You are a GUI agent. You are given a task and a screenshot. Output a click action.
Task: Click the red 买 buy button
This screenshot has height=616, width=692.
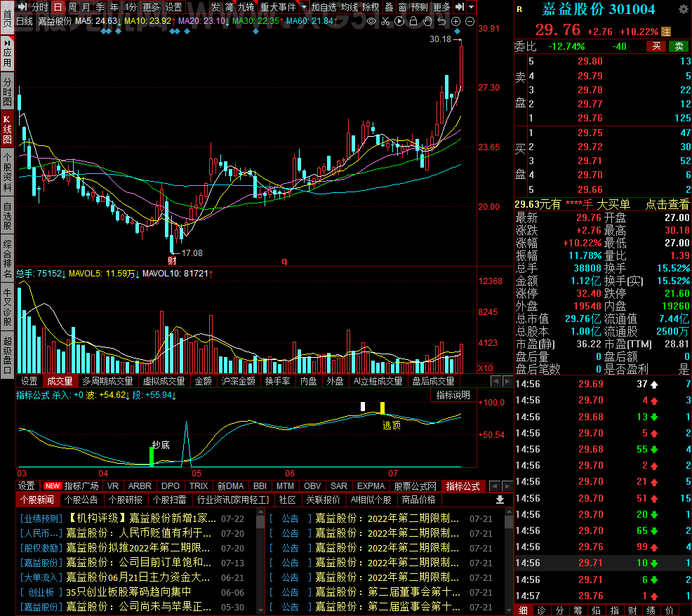pyautogui.click(x=656, y=46)
